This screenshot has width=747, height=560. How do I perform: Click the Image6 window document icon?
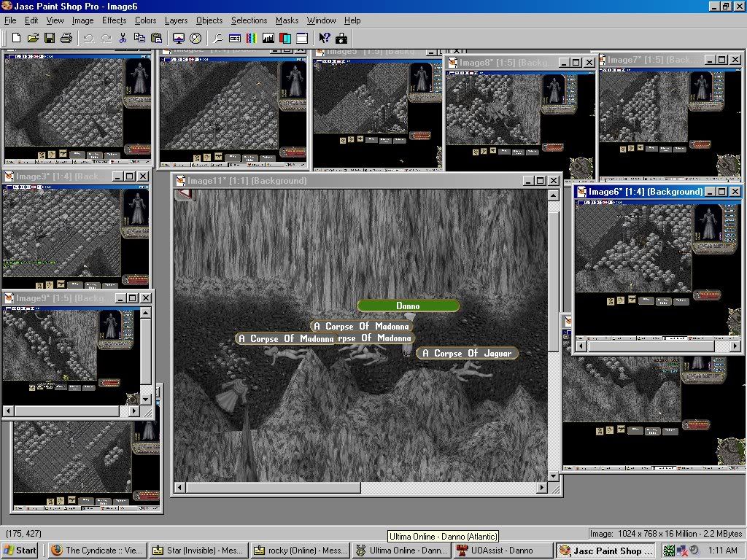581,192
